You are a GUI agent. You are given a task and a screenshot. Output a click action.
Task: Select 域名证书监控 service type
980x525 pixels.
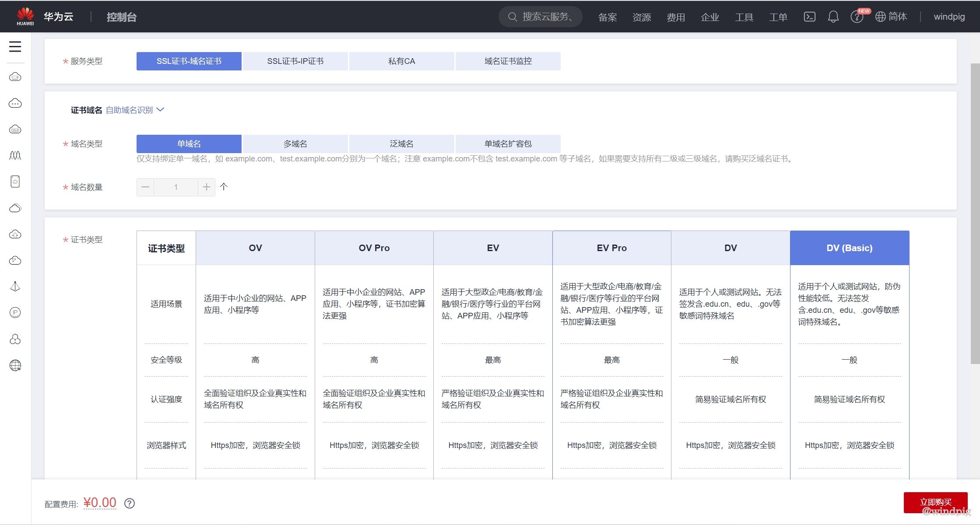coord(508,61)
